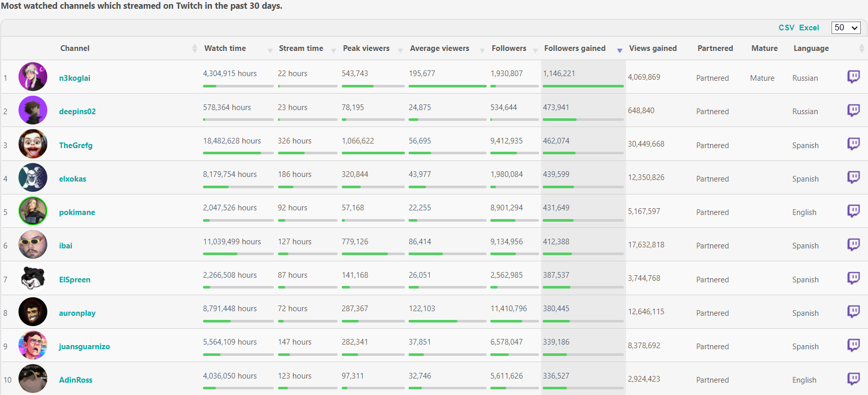Open the elxokas channel link

(72, 179)
